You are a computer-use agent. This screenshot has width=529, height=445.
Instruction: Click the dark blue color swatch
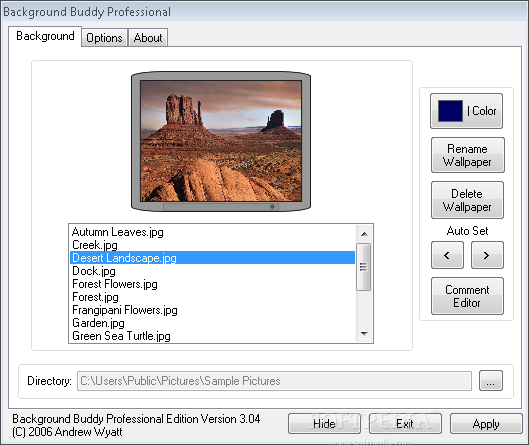pyautogui.click(x=450, y=111)
